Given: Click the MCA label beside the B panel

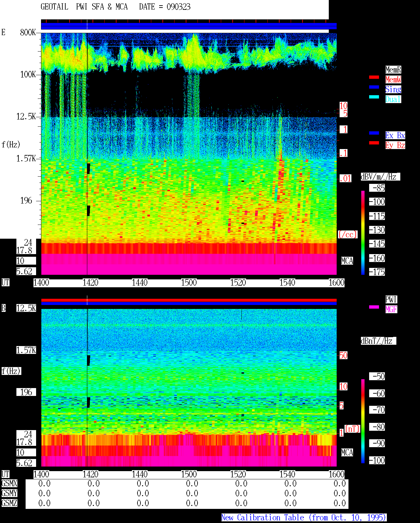Looking at the screenshot, I should [347, 452].
